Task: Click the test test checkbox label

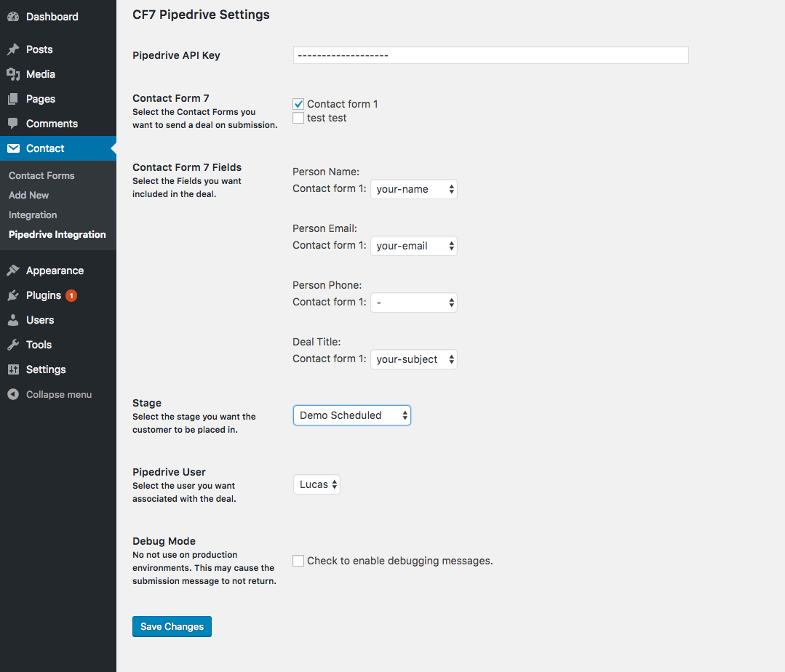Action: tap(327, 118)
